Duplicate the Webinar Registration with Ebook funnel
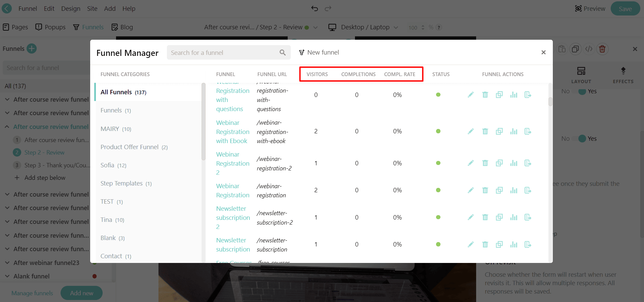The height and width of the screenshot is (302, 644). point(499,131)
